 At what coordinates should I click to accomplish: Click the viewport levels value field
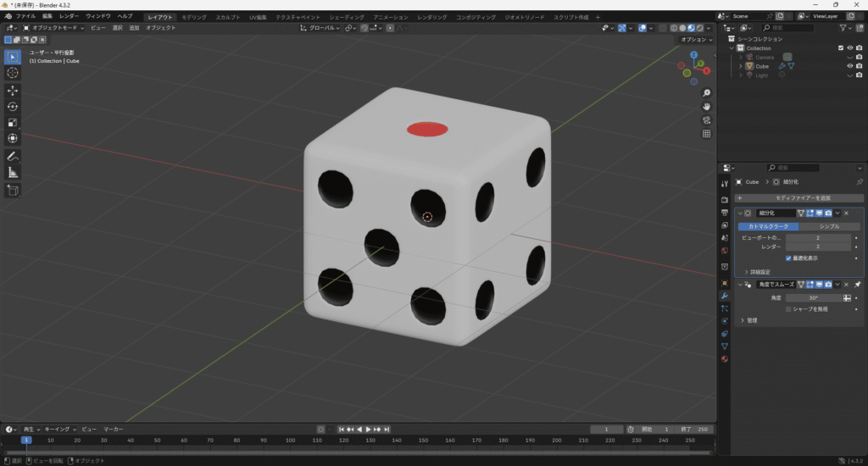(x=818, y=238)
